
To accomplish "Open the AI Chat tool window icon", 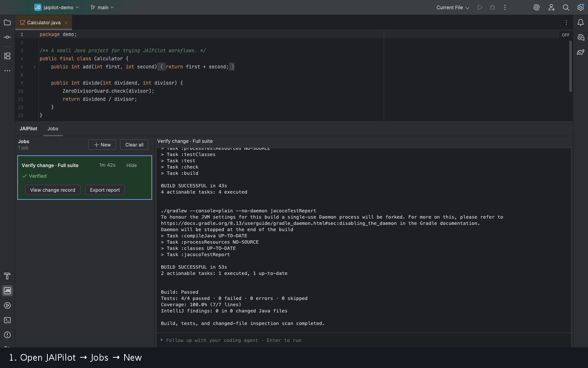I will coord(581,37).
